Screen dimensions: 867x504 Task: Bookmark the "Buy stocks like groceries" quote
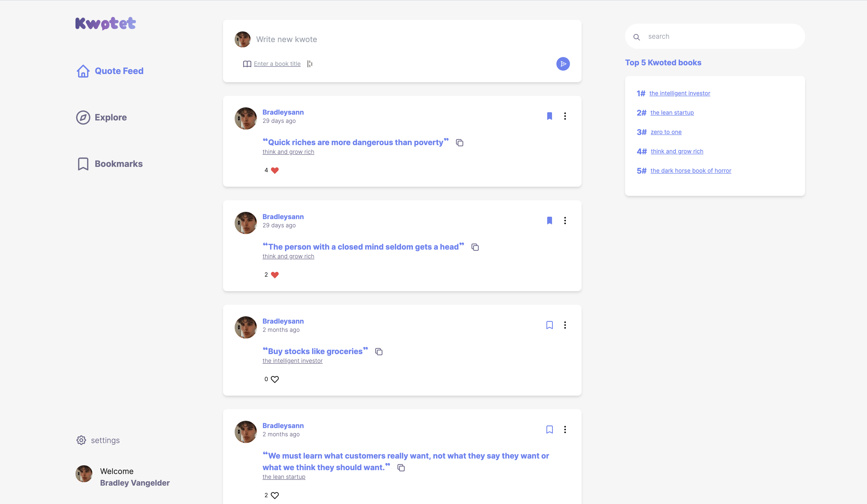click(x=549, y=325)
